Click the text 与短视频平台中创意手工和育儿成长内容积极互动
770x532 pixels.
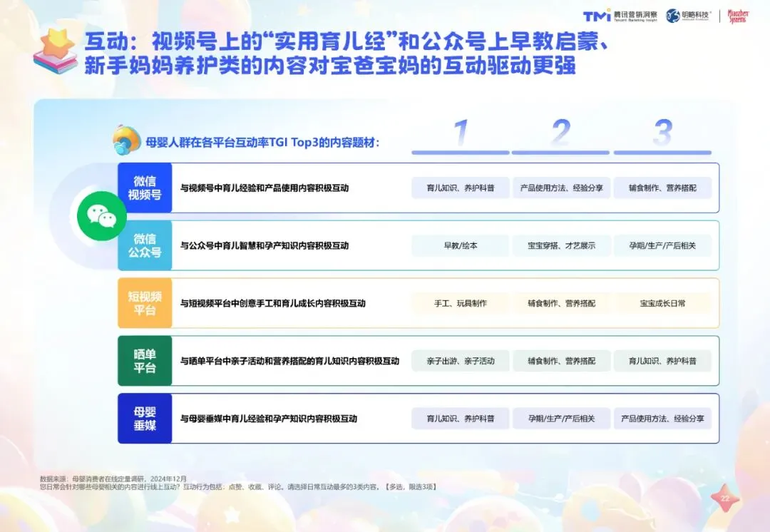pyautogui.click(x=272, y=303)
